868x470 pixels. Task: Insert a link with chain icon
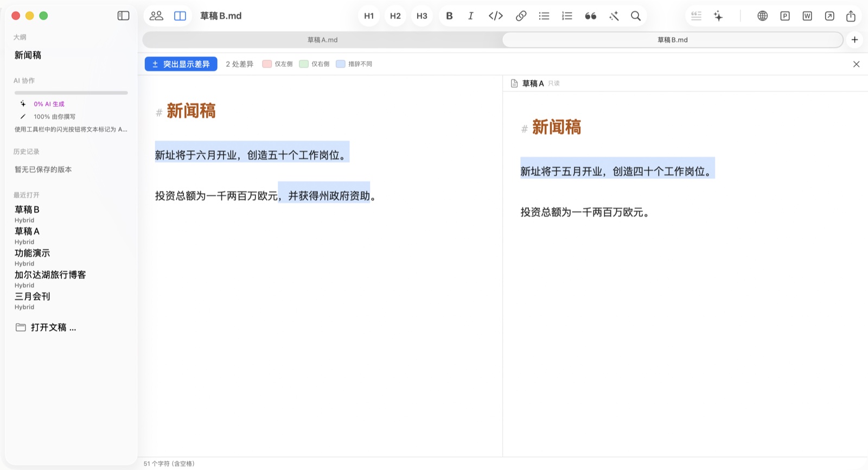(521, 16)
